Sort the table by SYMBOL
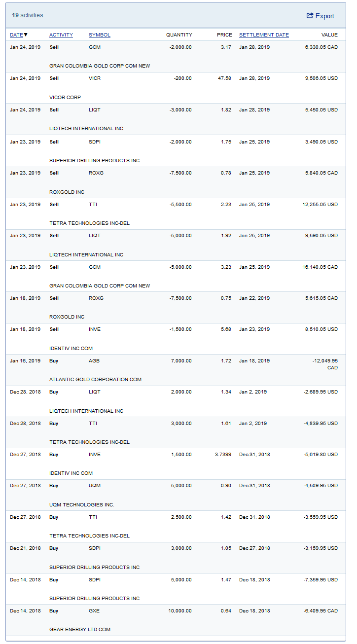 [x=100, y=35]
